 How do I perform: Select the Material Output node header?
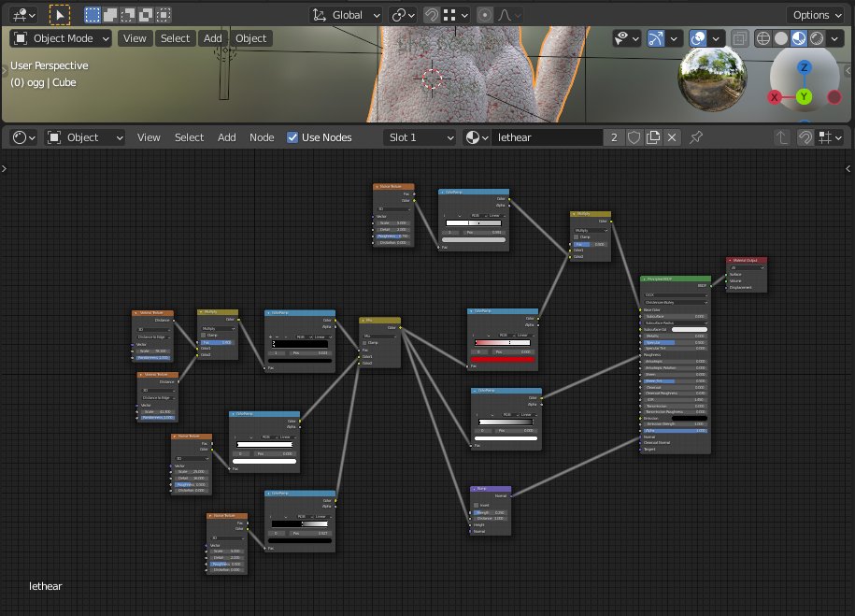click(x=747, y=260)
